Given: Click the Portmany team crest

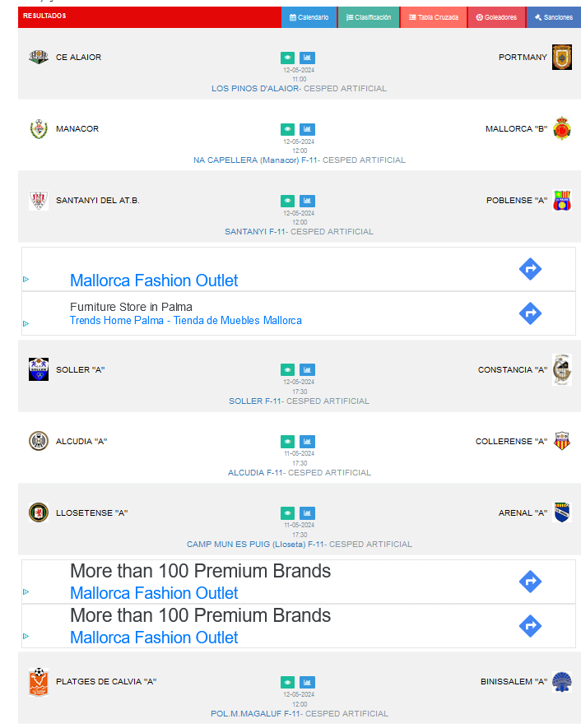Looking at the screenshot, I should (561, 57).
